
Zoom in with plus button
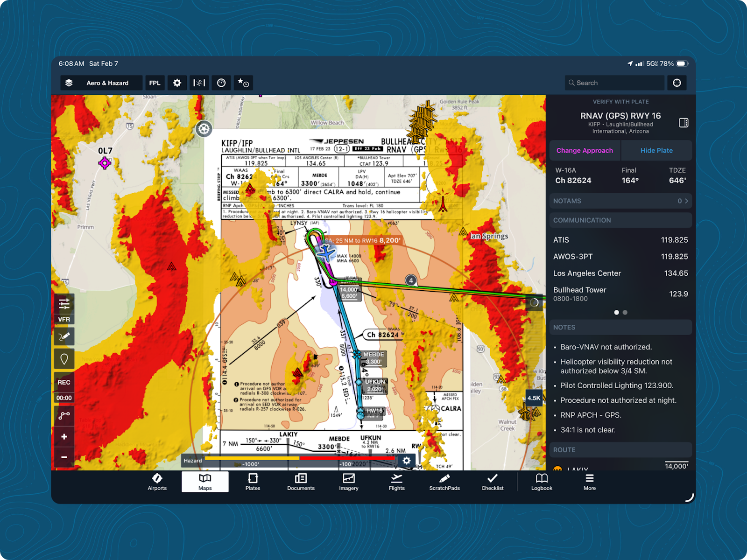coord(64,437)
